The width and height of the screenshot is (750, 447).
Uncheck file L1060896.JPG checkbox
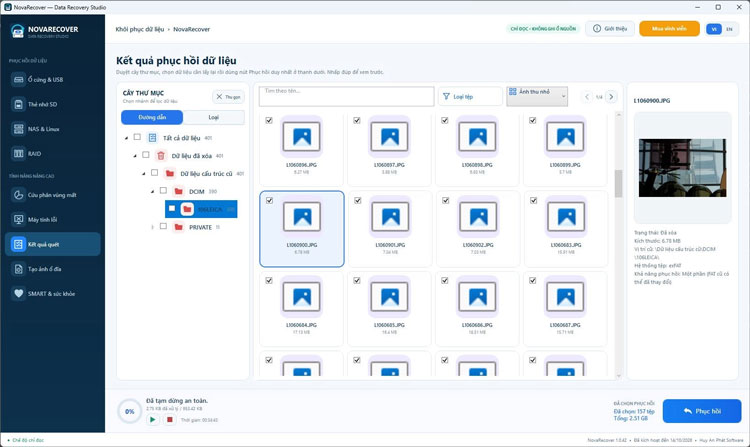[x=269, y=120]
